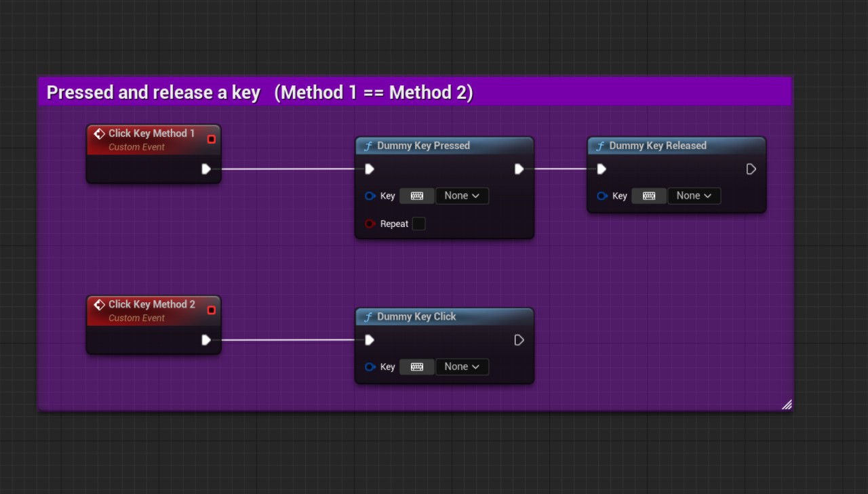Click the function icon on Dummy Key Pressed

click(368, 146)
